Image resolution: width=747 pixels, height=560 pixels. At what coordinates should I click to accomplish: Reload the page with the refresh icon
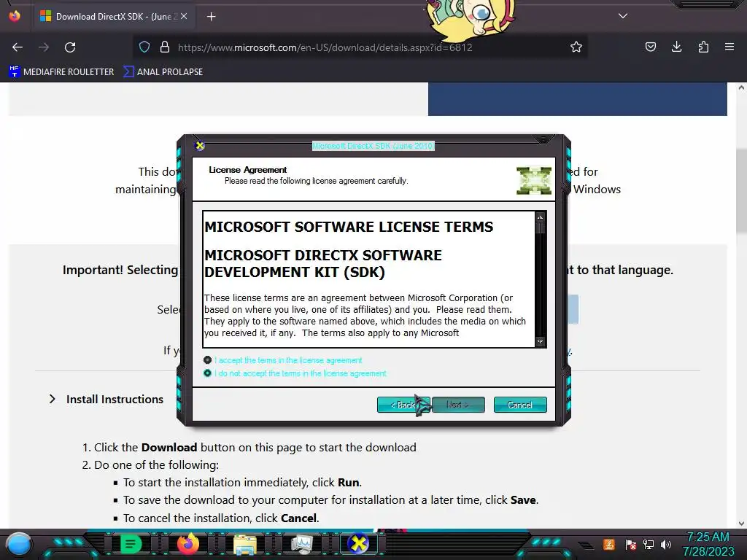click(x=70, y=47)
